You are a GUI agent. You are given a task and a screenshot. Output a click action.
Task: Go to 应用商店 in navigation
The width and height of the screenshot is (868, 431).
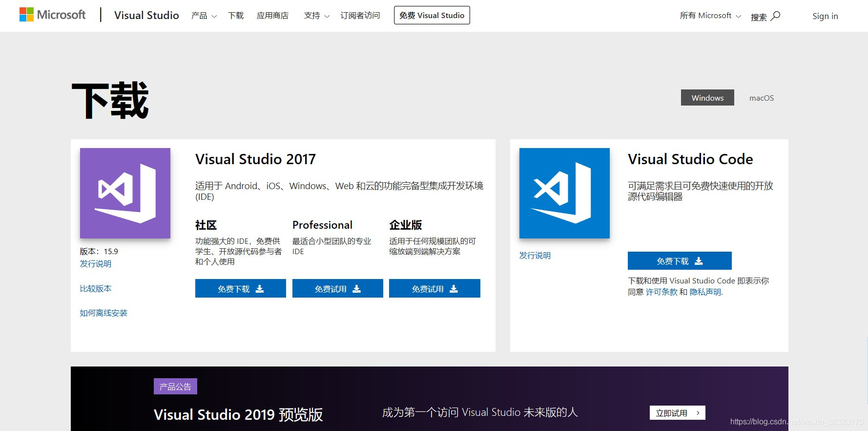(272, 16)
